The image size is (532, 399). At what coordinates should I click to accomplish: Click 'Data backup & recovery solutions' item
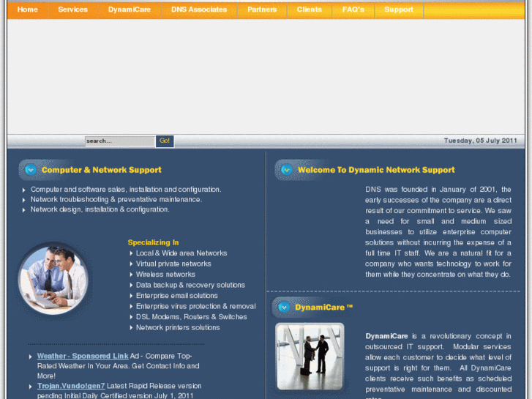(190, 285)
